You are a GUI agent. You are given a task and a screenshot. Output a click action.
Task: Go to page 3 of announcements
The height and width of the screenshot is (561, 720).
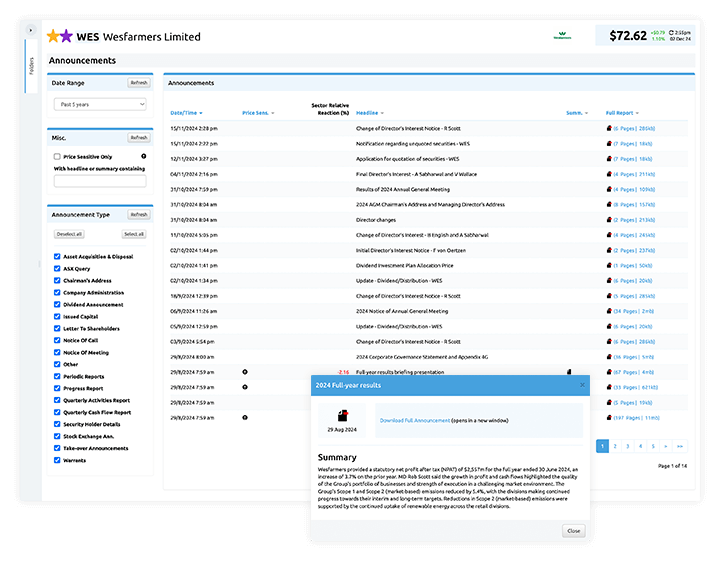(x=628, y=446)
